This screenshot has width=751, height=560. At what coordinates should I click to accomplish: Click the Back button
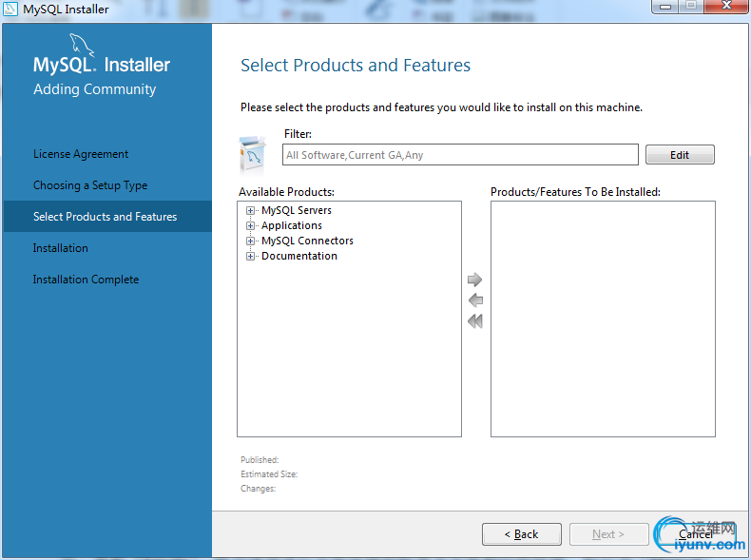point(522,534)
